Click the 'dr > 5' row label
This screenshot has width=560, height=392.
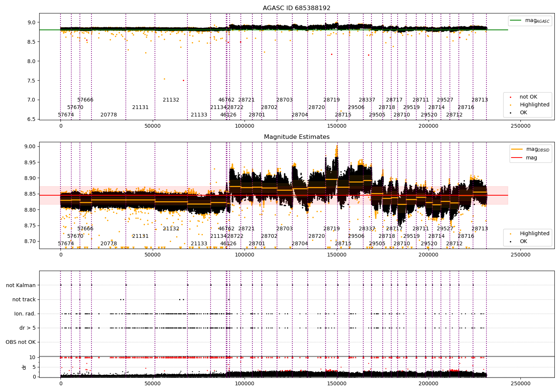click(x=28, y=328)
